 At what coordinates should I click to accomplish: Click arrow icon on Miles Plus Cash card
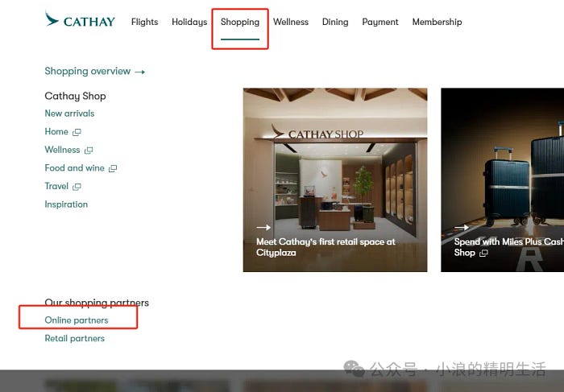point(461,228)
